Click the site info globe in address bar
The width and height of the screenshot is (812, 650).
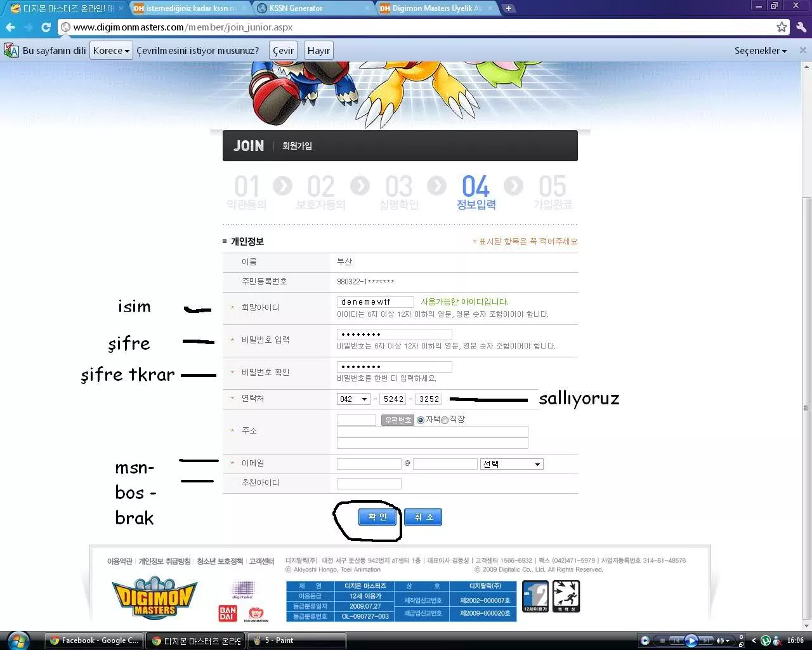click(65, 27)
